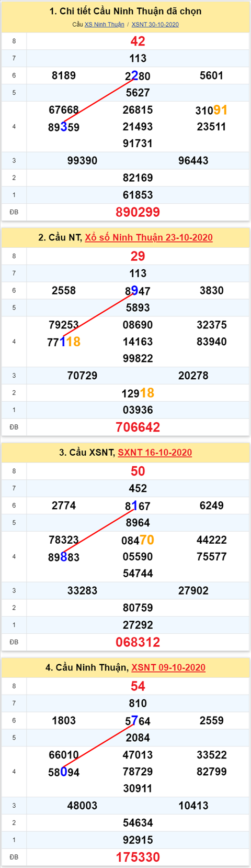Click the number 1803

tap(64, 720)
